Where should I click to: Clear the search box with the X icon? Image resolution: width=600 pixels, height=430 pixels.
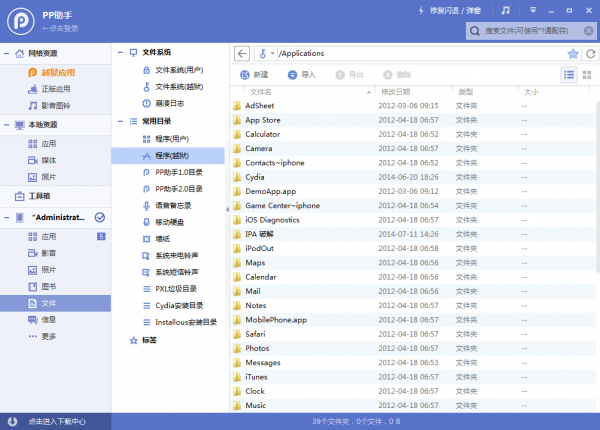click(589, 31)
